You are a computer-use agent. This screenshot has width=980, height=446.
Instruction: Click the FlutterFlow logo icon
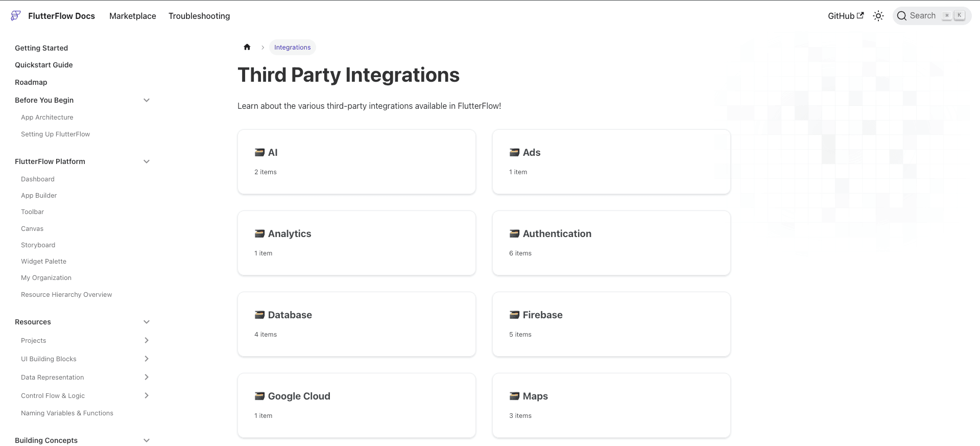pyautogui.click(x=16, y=16)
